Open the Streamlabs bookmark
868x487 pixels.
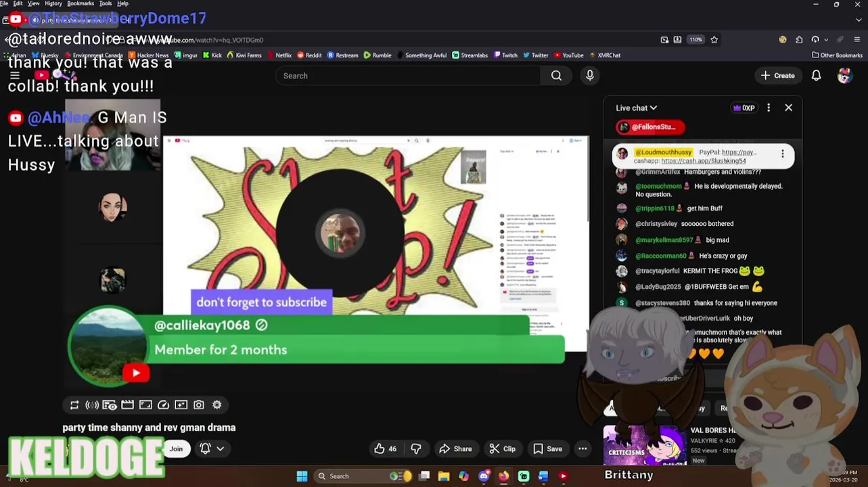pos(470,55)
